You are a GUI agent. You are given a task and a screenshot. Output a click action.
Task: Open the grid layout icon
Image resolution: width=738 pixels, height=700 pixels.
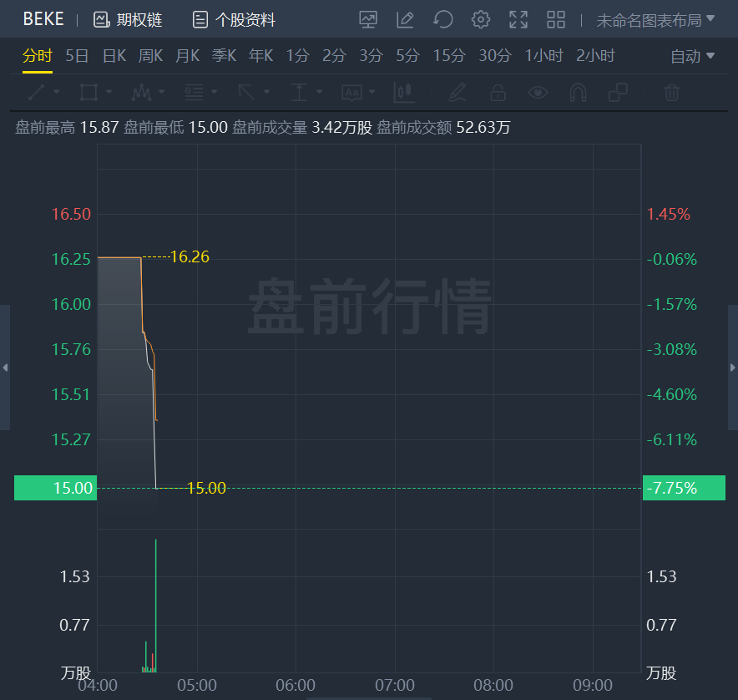556,20
